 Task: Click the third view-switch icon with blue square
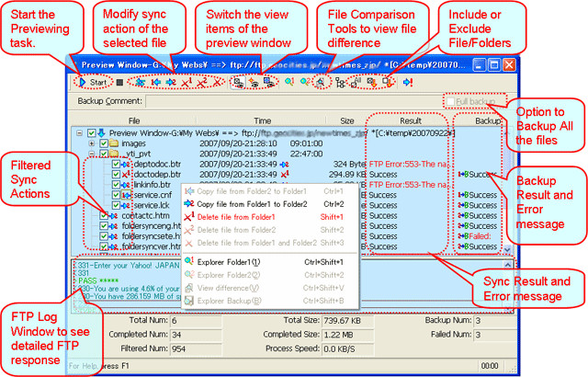[269, 82]
